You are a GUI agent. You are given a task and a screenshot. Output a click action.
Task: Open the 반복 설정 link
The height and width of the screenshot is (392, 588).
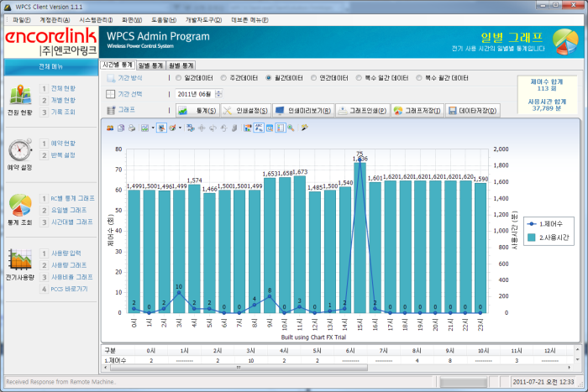tap(63, 155)
